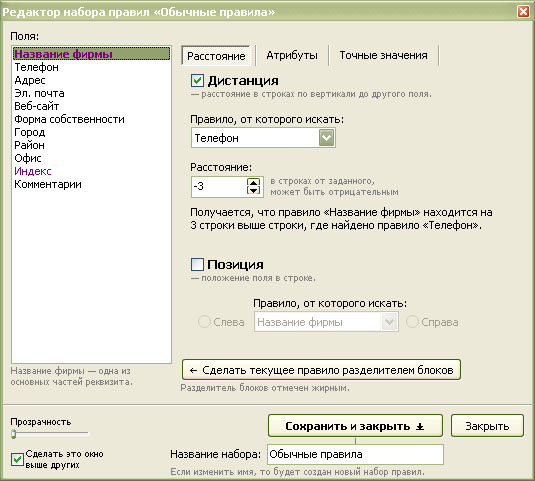The height and width of the screenshot is (481, 535).
Task: Select «Адрес» field in the list
Action: [x=91, y=80]
